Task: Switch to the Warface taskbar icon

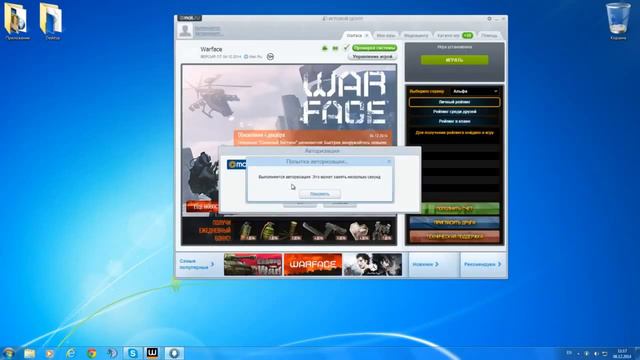Action: click(x=153, y=353)
